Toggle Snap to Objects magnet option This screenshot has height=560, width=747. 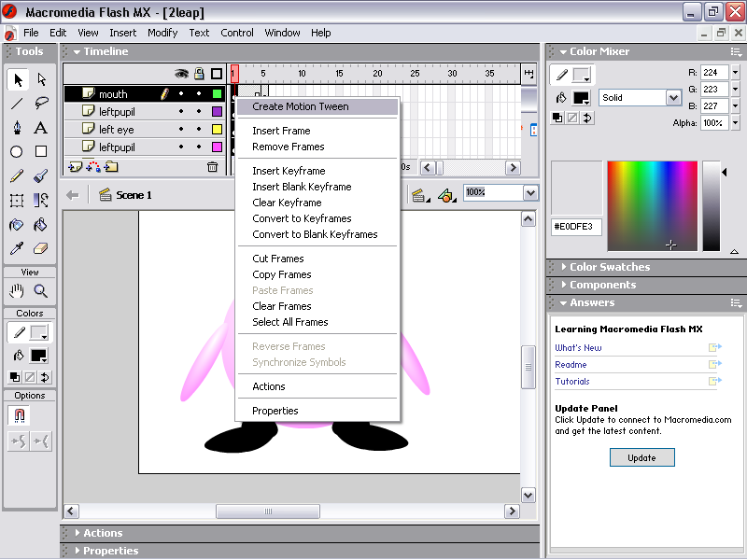17,415
